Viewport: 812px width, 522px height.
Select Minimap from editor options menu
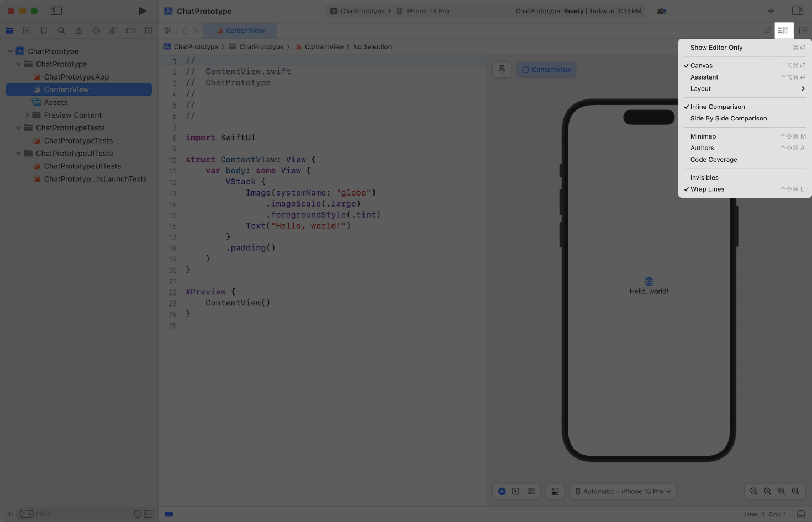tap(703, 136)
